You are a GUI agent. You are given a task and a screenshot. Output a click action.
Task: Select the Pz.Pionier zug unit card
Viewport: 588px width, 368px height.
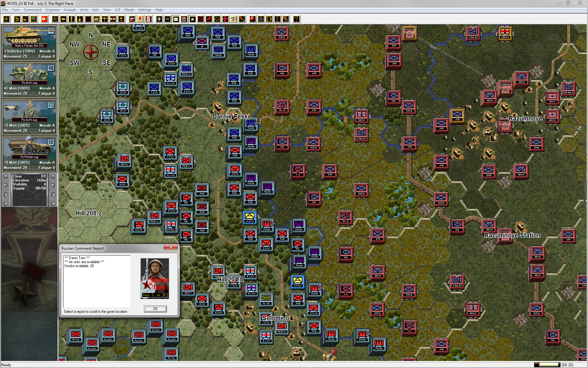coord(29,154)
